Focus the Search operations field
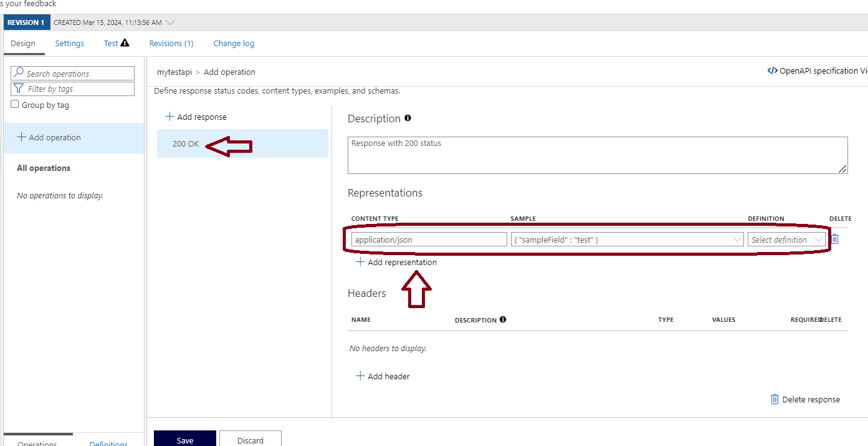The image size is (868, 446). [73, 73]
